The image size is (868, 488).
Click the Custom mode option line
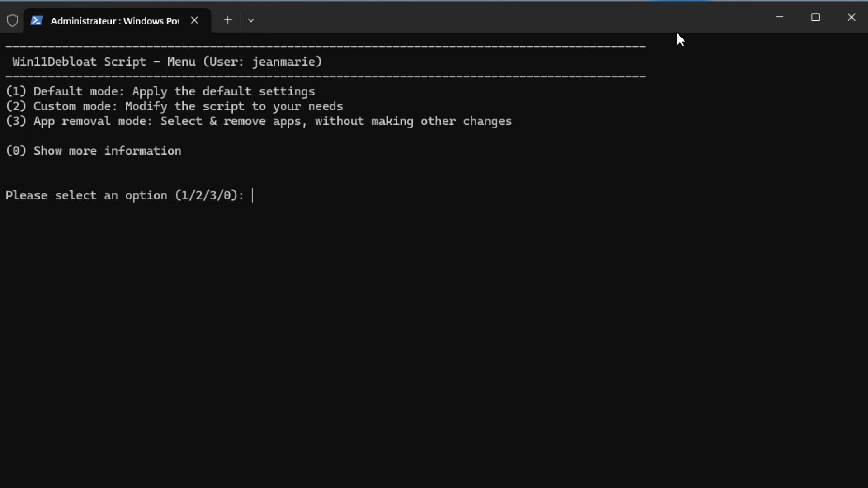point(175,106)
